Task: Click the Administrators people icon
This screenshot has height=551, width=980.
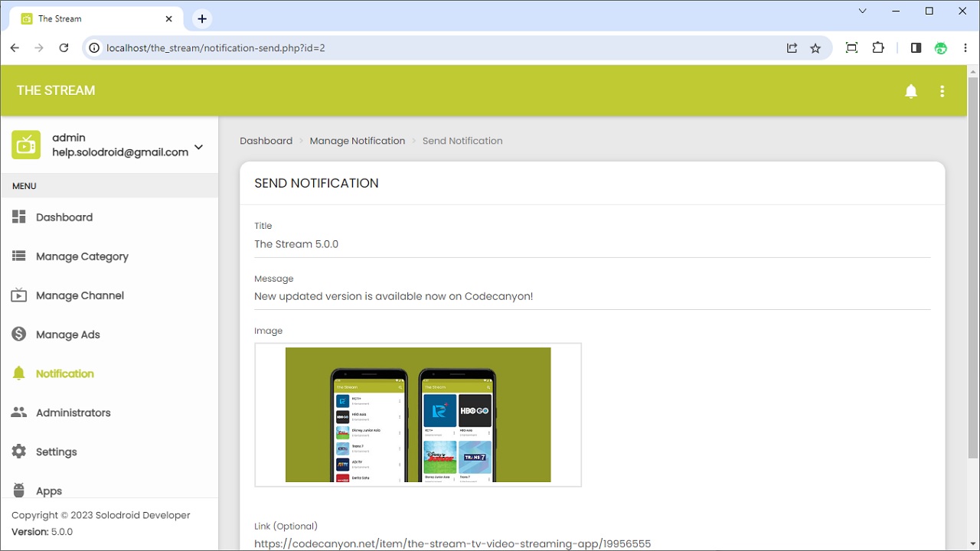Action: 19,412
